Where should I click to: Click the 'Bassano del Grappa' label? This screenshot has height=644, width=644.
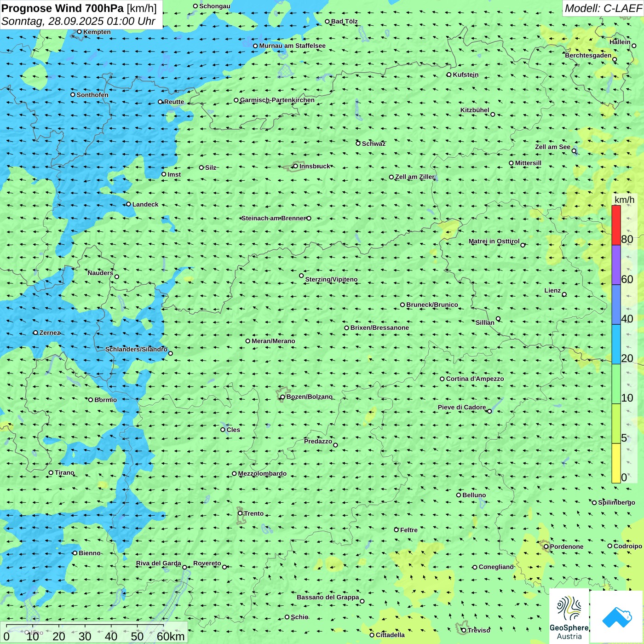328,597
